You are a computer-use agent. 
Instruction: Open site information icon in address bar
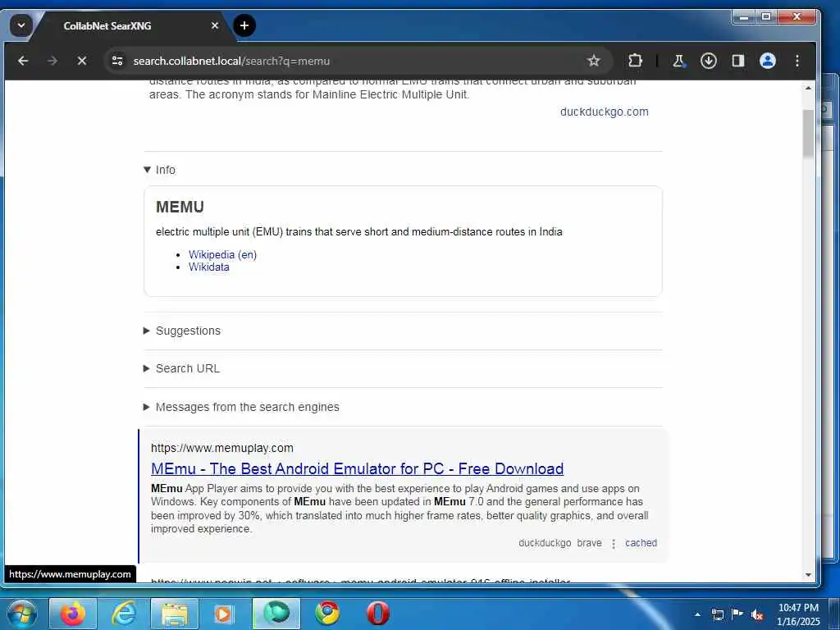(117, 61)
